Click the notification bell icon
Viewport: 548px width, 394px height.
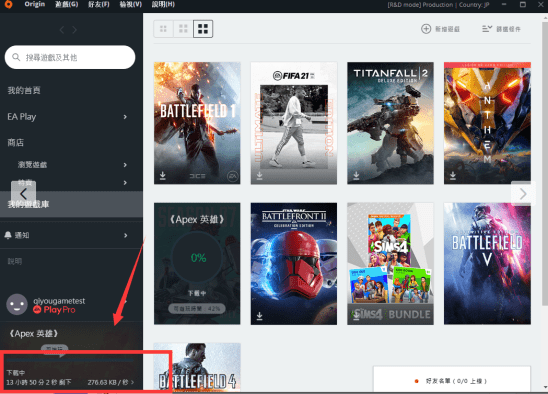[x=8, y=235]
